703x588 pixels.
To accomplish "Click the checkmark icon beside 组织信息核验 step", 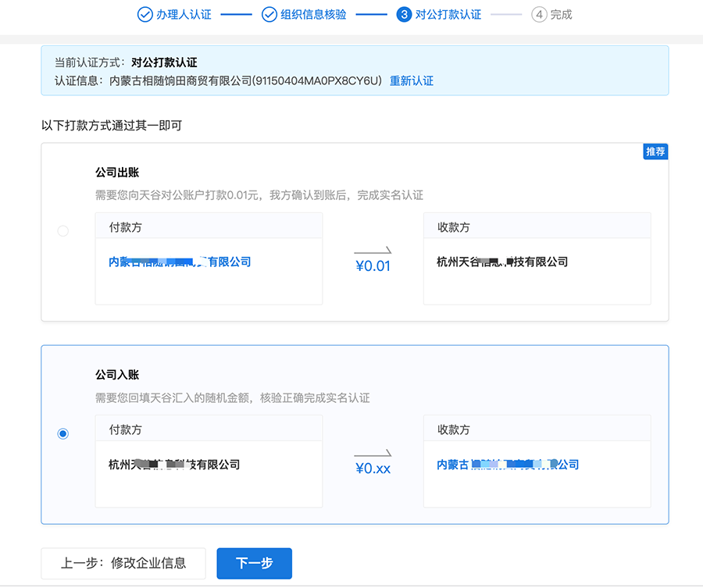I will click(269, 14).
